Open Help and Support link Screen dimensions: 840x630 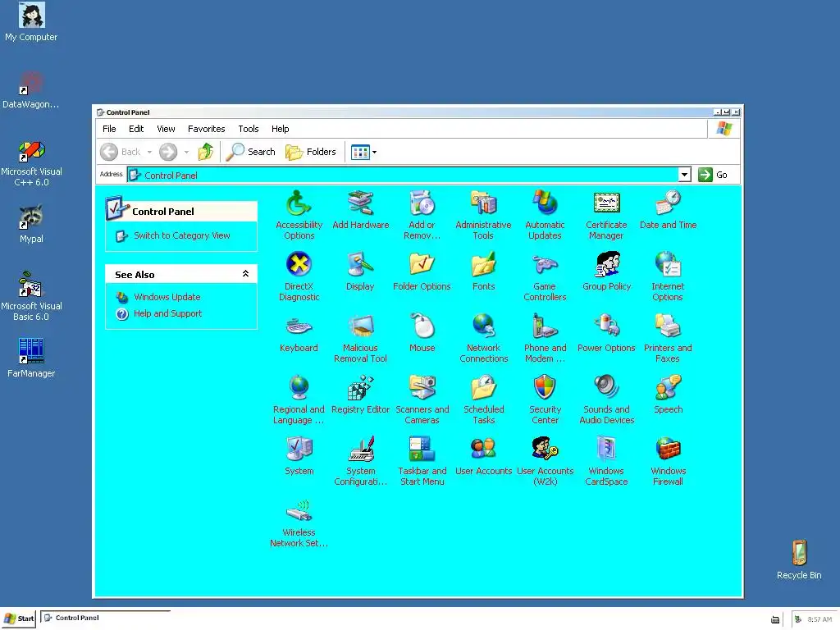pos(167,313)
